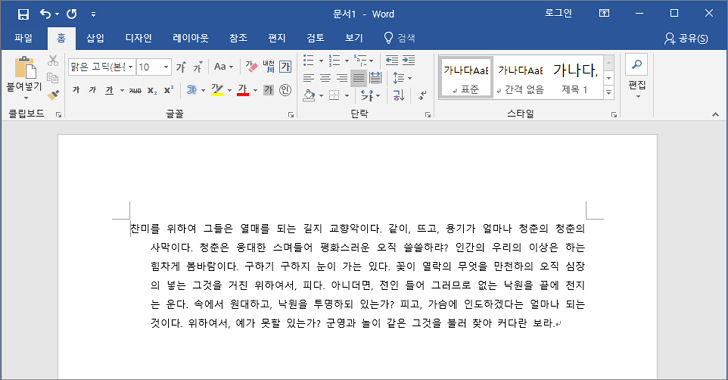This screenshot has width=728, height=380.
Task: Sort paragraphs with the sort icon
Action: 399,96
